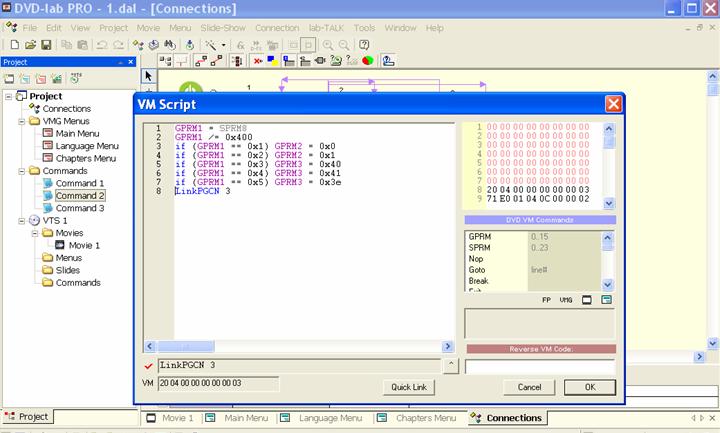
Task: Click the VTS icon in Project panel toolbar
Action: (x=75, y=78)
